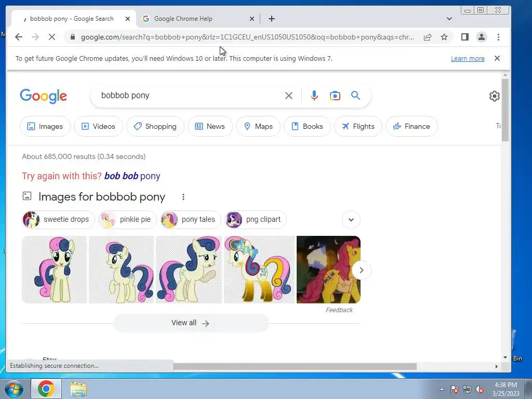The height and width of the screenshot is (399, 532).
Task: Filter results by Books
Action: (x=307, y=126)
